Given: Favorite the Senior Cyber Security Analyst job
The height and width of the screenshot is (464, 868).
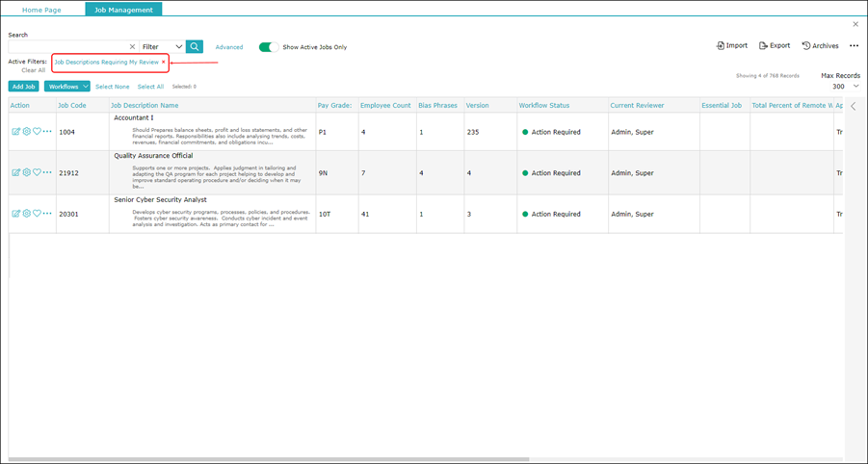Looking at the screenshot, I should (37, 214).
